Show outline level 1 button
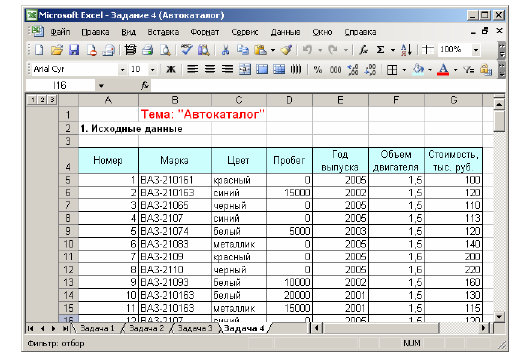The width and height of the screenshot is (531, 363). click(33, 100)
